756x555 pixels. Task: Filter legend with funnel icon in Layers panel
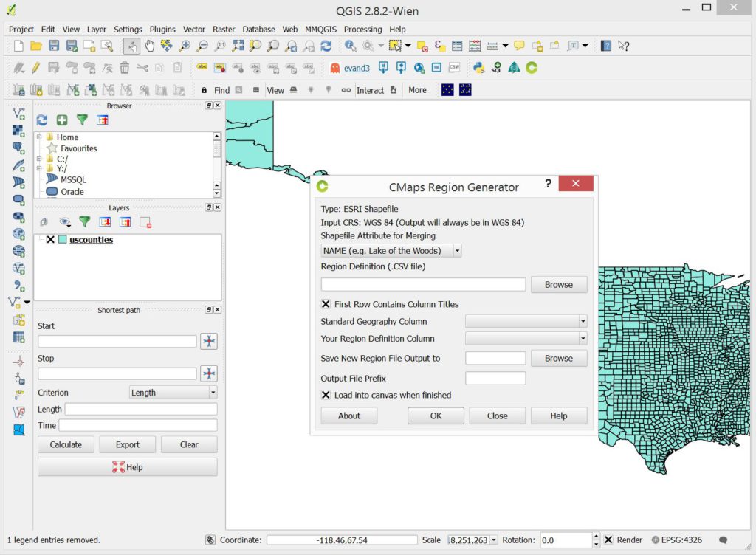pos(84,221)
